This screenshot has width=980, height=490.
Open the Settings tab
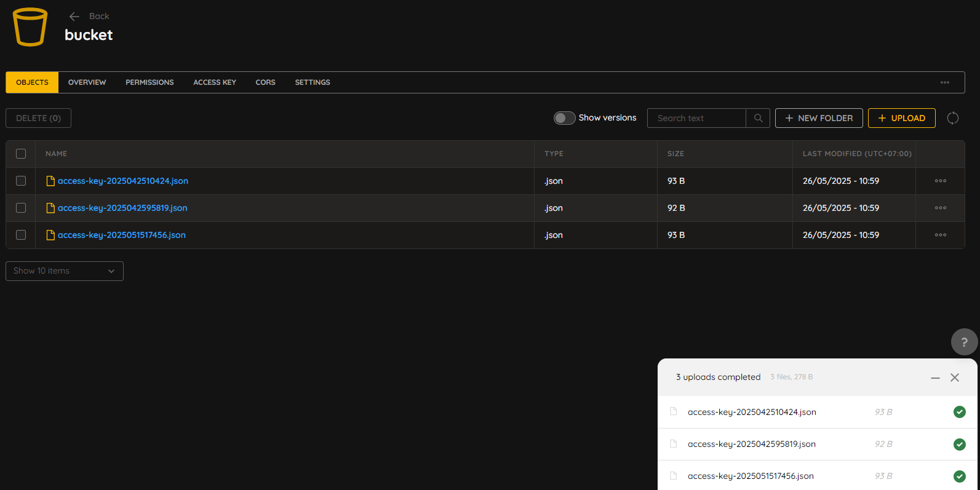click(x=313, y=82)
